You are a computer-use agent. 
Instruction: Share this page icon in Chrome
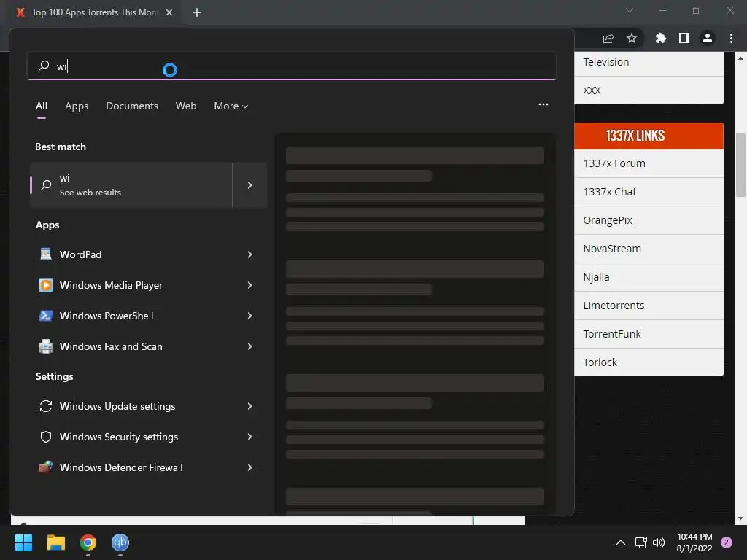click(608, 38)
